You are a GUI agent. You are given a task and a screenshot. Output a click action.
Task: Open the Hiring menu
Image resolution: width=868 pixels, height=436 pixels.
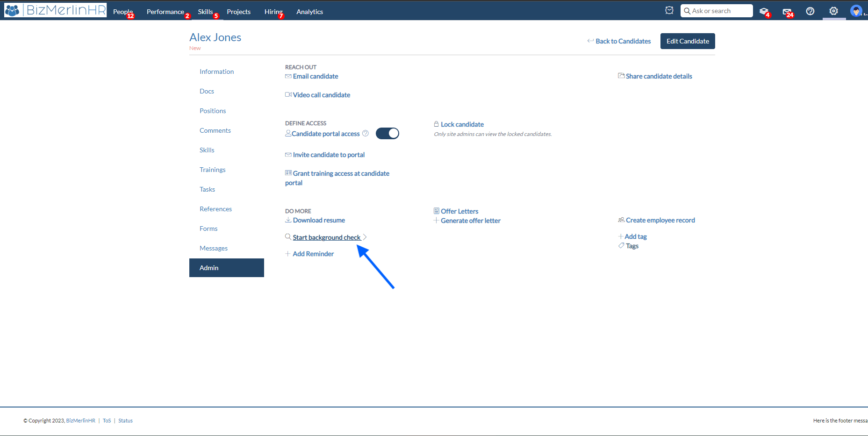click(273, 12)
